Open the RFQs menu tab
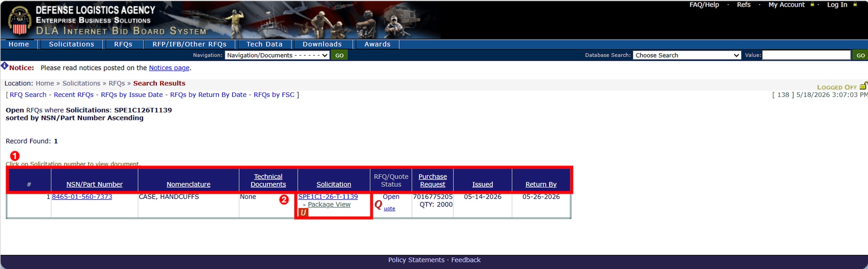Viewport: 868px width, 269px height. coord(123,44)
